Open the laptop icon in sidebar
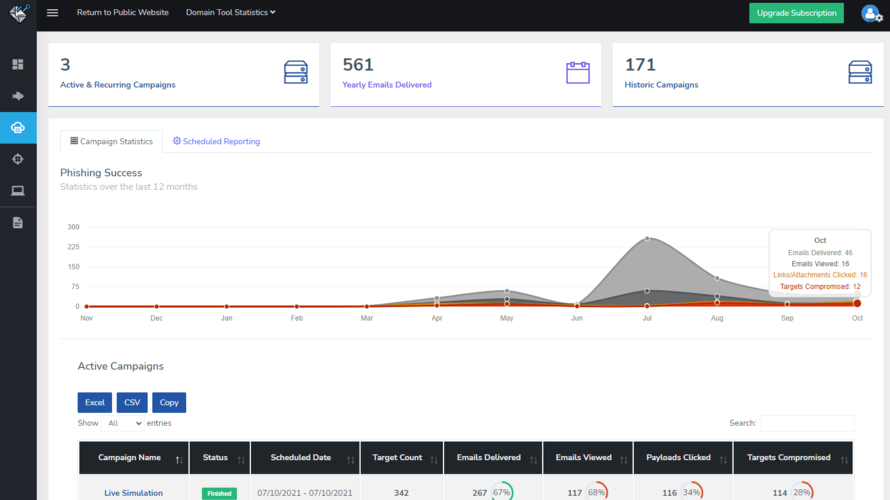The height and width of the screenshot is (500, 890). (18, 191)
